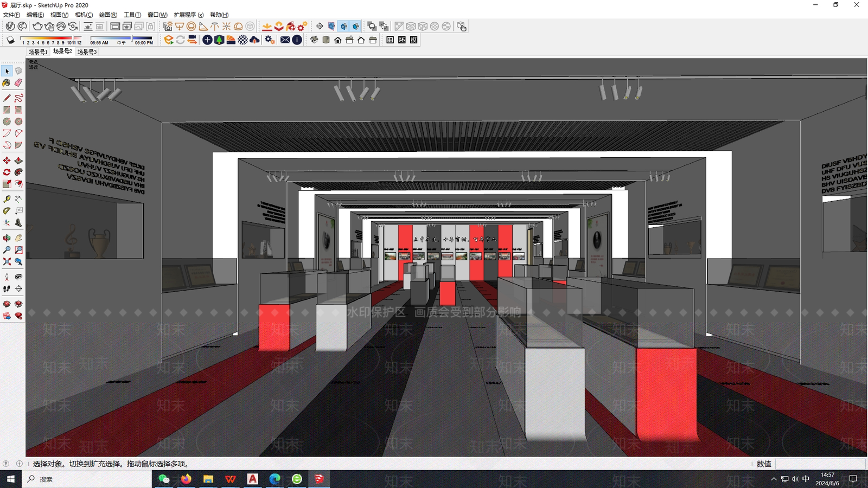This screenshot has height=488, width=868.
Task: Click the taskbar 搜索 search box
Action: coord(87,479)
